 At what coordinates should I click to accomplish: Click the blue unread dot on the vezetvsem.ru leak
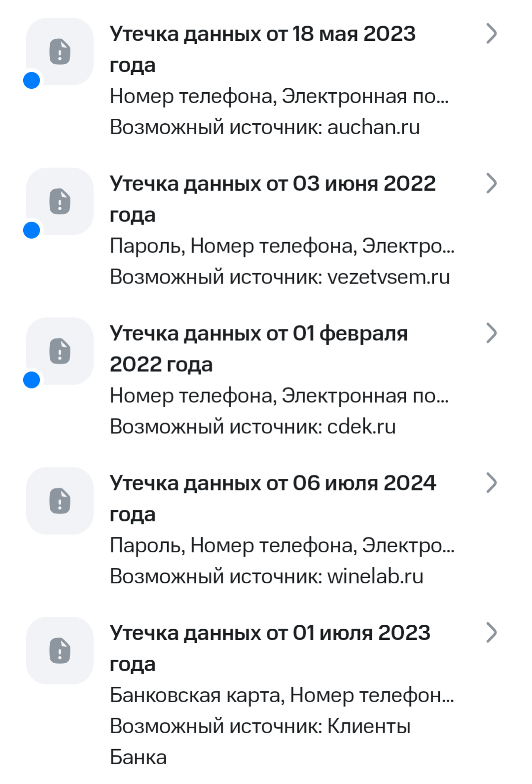[32, 230]
